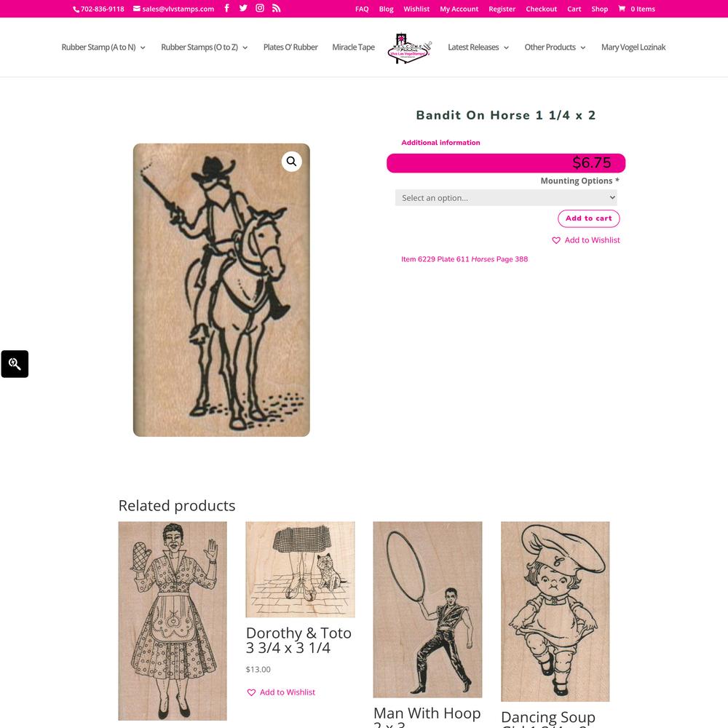Open the RSS feed icon
Image resolution: width=728 pixels, height=728 pixels.
(276, 8)
